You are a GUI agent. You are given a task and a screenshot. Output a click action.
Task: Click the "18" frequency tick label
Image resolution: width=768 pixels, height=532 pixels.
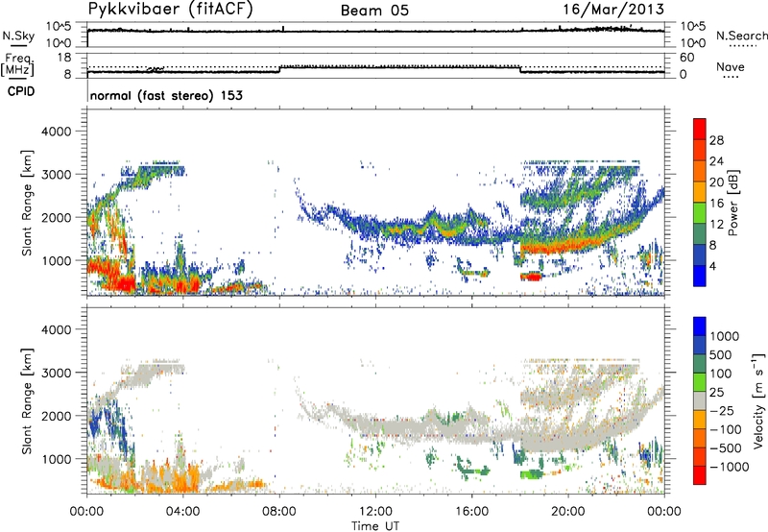(64, 58)
